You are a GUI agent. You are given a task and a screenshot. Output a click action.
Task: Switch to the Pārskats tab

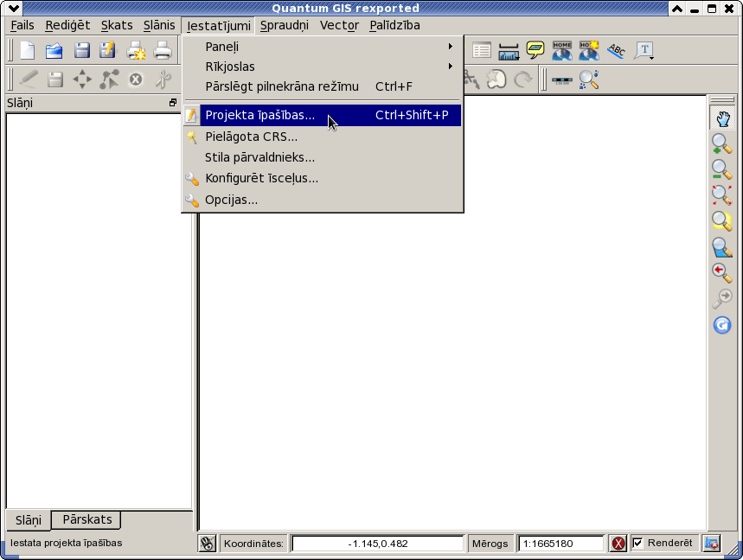[87, 519]
